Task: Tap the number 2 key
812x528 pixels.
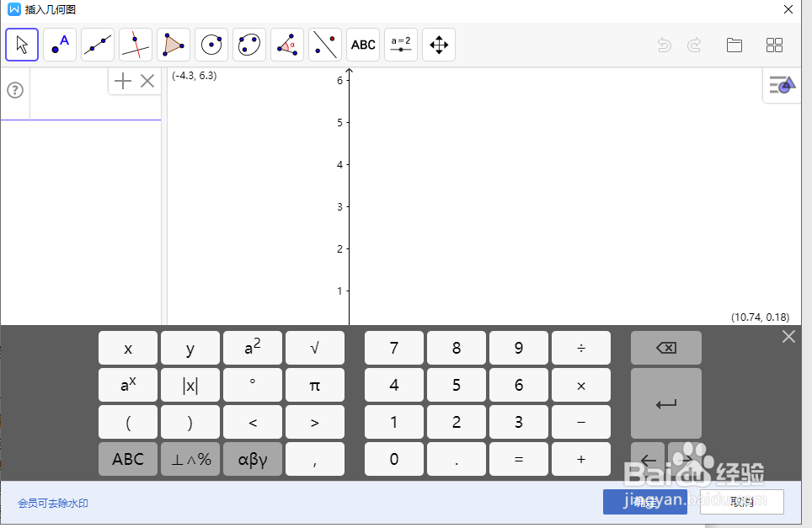Action: pyautogui.click(x=457, y=422)
